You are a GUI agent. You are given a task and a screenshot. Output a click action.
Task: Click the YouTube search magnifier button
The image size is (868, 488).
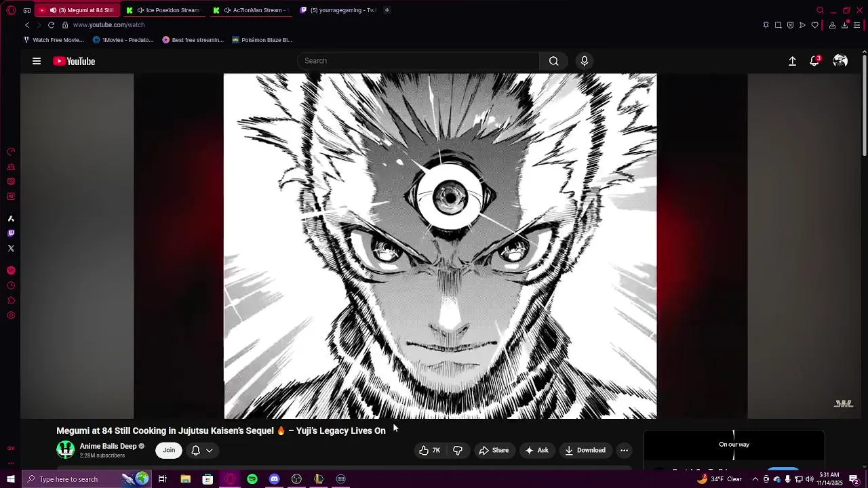[x=553, y=61]
